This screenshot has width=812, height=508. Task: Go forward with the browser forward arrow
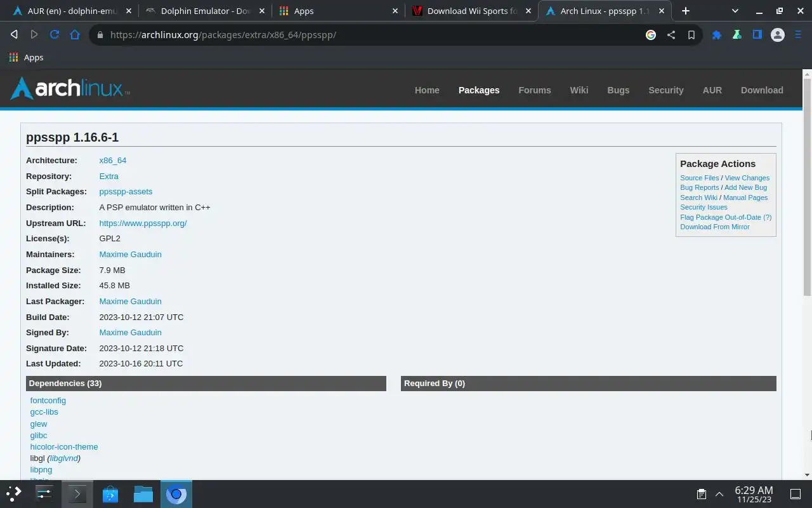[x=34, y=35]
